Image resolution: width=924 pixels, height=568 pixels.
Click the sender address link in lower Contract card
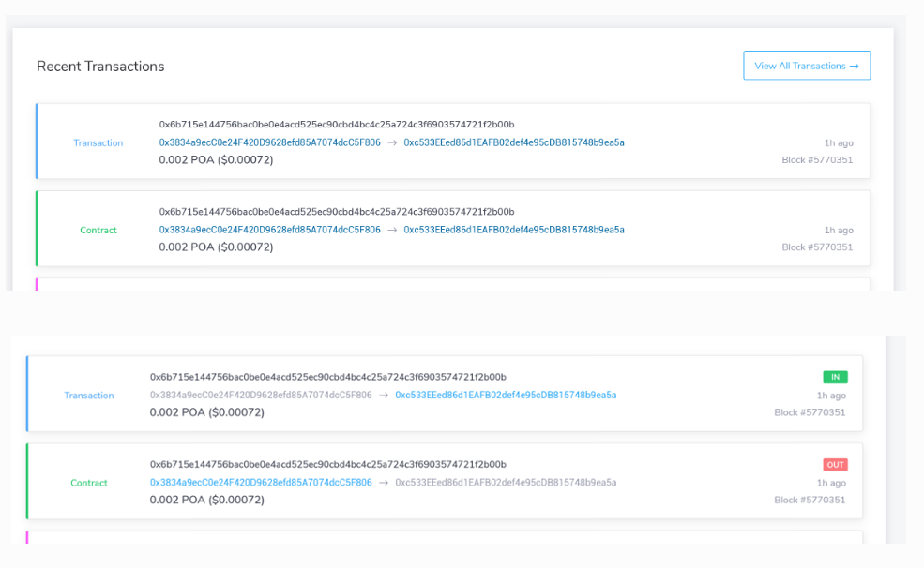point(260,483)
